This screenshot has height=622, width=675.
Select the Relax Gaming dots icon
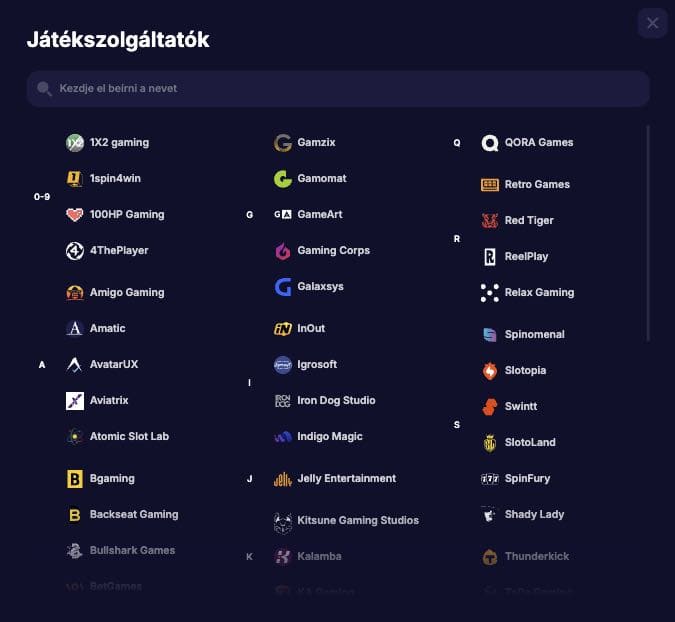coord(490,293)
